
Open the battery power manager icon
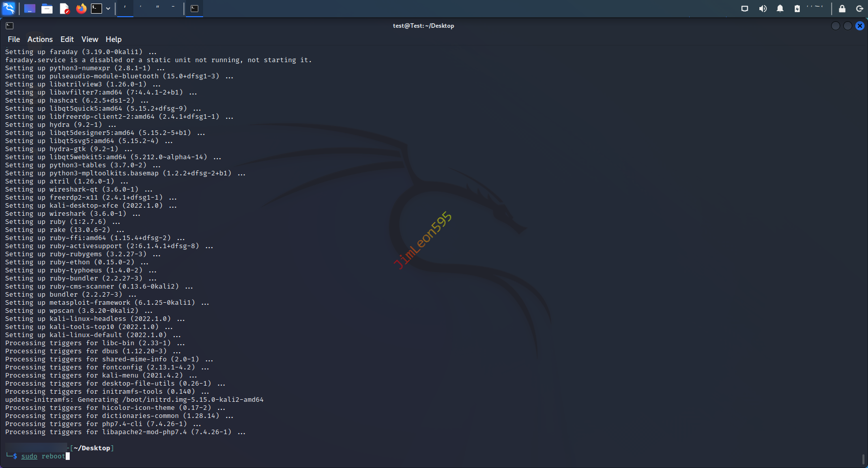[797, 9]
